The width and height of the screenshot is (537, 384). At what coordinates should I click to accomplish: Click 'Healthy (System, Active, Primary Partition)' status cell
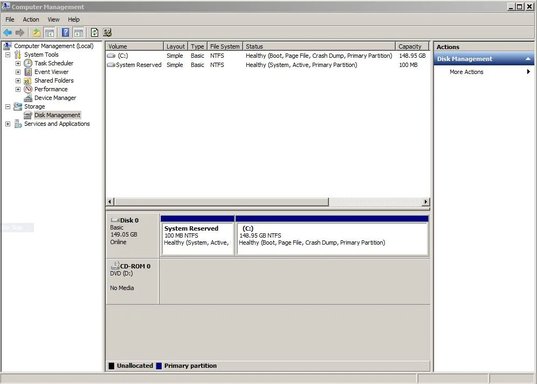(x=301, y=65)
